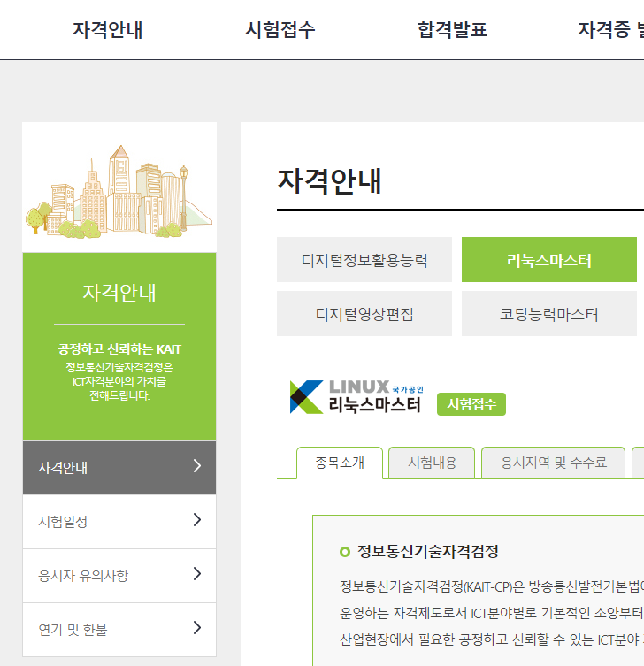This screenshot has height=666, width=644.
Task: Open 시험일정 in the sidebar menu
Action: (x=119, y=522)
